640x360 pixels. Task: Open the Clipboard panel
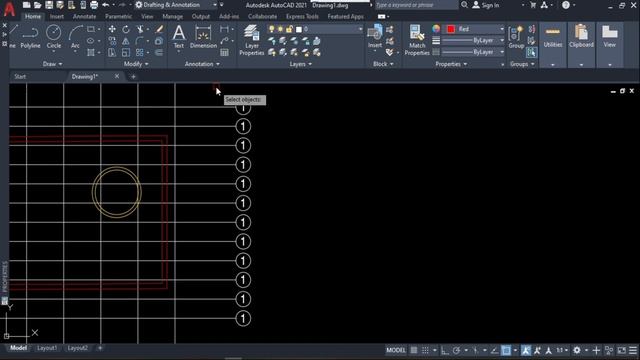tap(581, 45)
